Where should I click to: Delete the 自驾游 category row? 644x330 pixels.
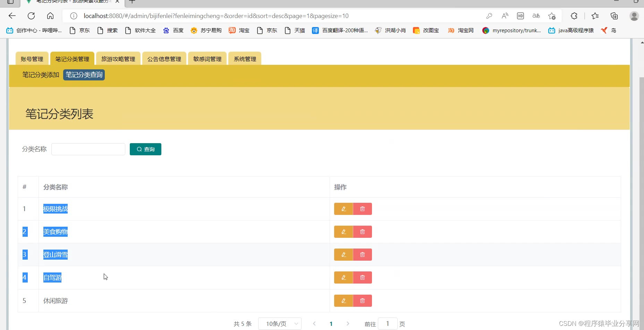(x=363, y=277)
